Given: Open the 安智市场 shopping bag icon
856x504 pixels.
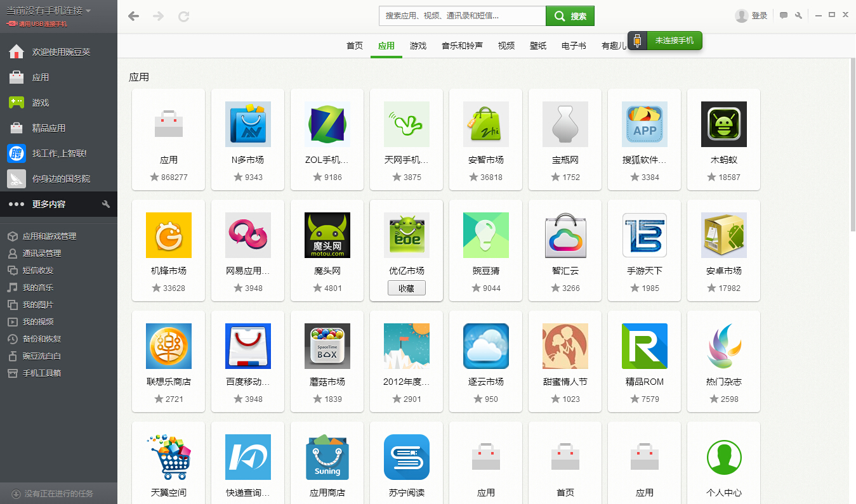Looking at the screenshot, I should (485, 124).
